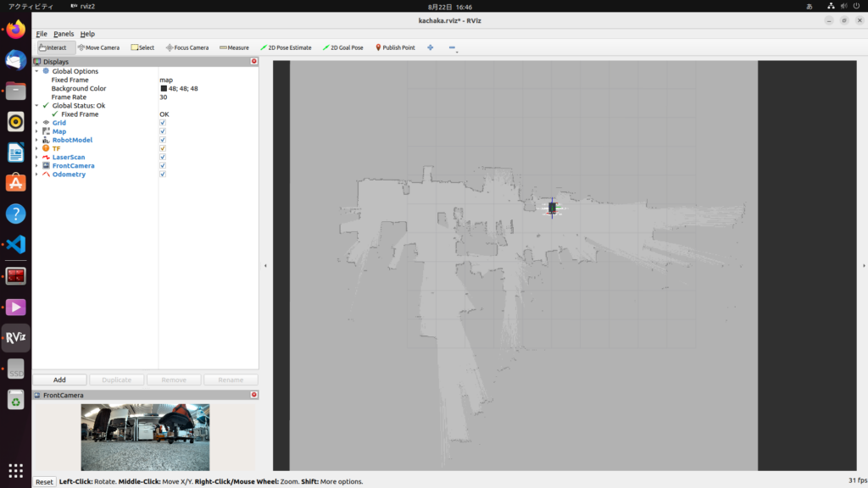Open the File menu
This screenshot has height=488, width=868.
pos(42,34)
